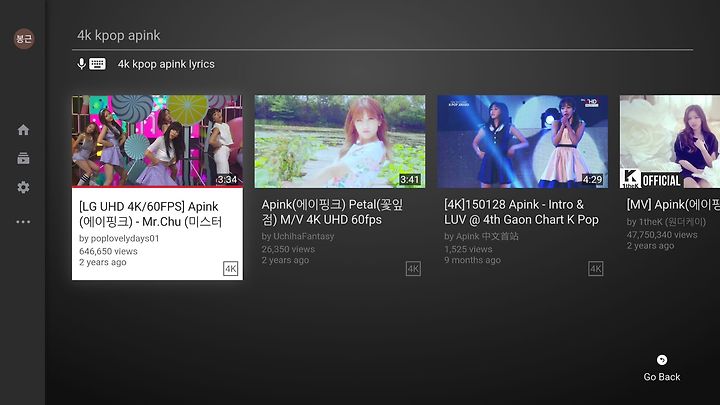Click '646,650 views' text
Screen dimensions: 720x405
point(108,251)
